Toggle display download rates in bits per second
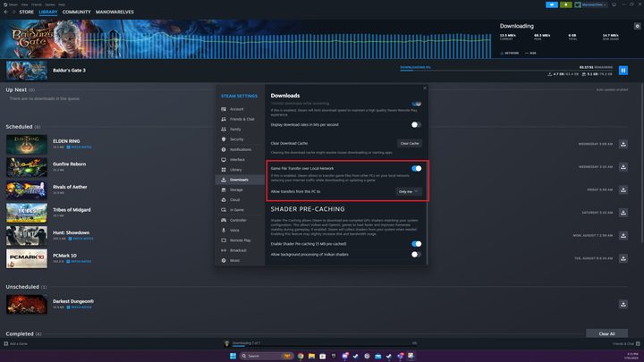This screenshot has height=362, width=644. (x=416, y=125)
